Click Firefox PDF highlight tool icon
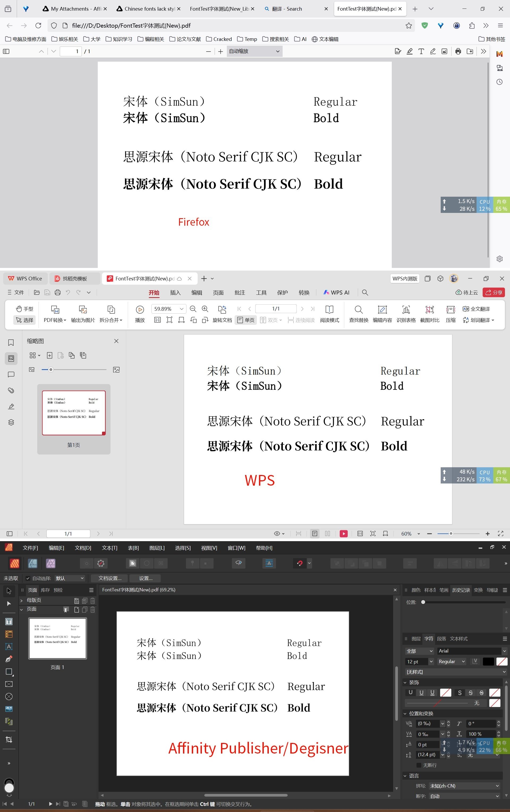The image size is (510, 812). point(410,51)
